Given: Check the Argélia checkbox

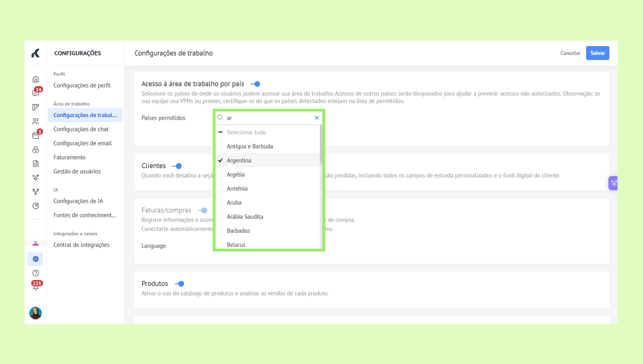Looking at the screenshot, I should point(220,174).
